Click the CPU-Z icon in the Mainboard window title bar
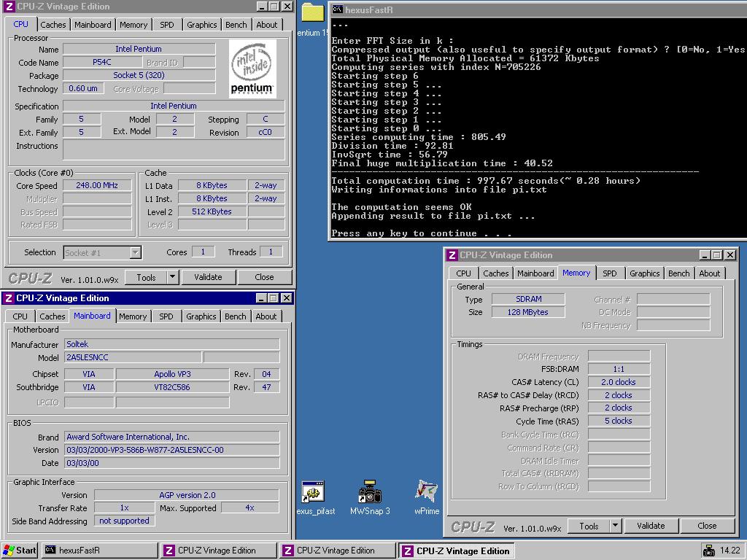Image resolution: width=747 pixels, height=560 pixels. 8,298
